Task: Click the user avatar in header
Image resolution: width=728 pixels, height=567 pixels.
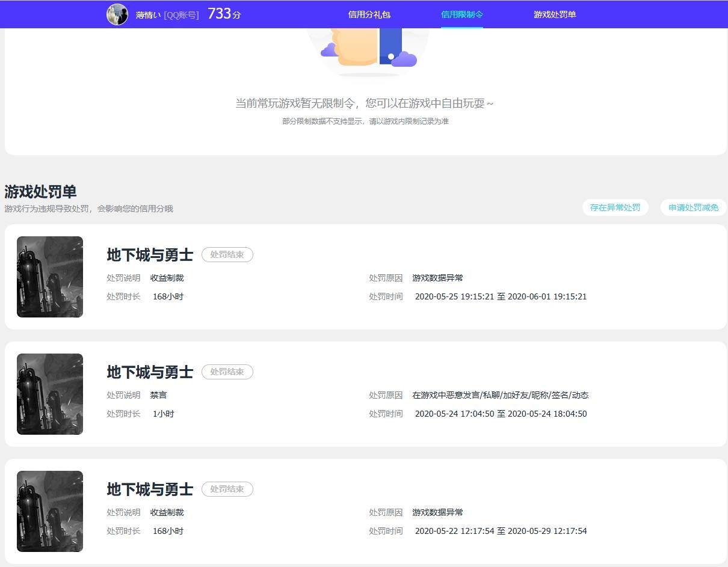Action: click(117, 14)
